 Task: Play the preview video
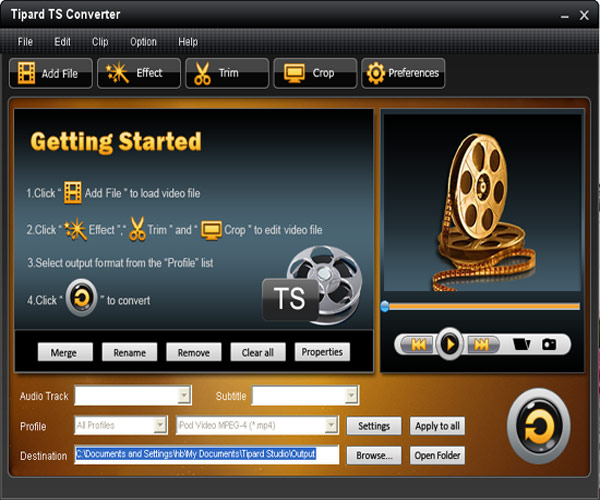tap(450, 344)
